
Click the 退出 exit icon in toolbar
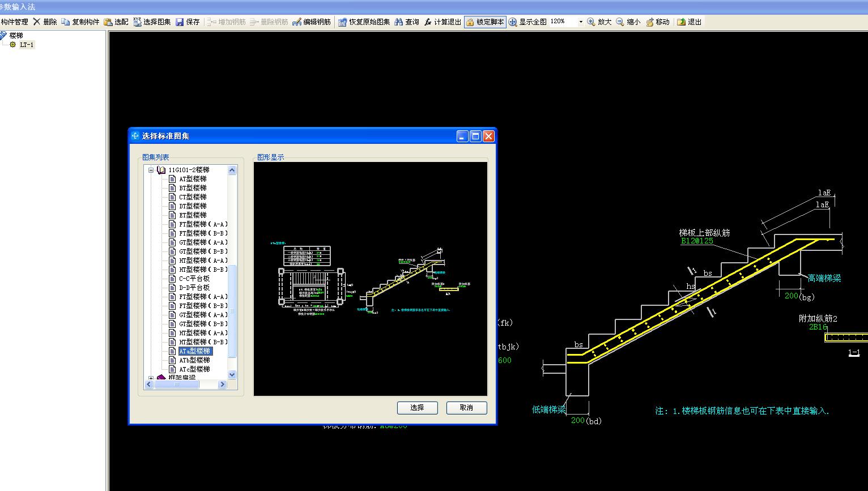click(x=682, y=22)
